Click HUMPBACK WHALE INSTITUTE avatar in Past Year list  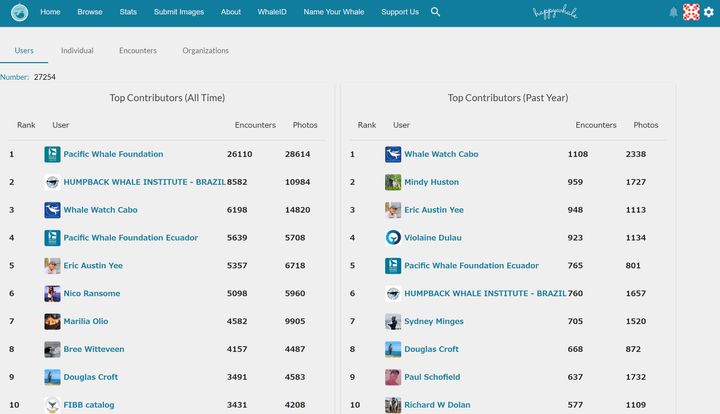[393, 294]
